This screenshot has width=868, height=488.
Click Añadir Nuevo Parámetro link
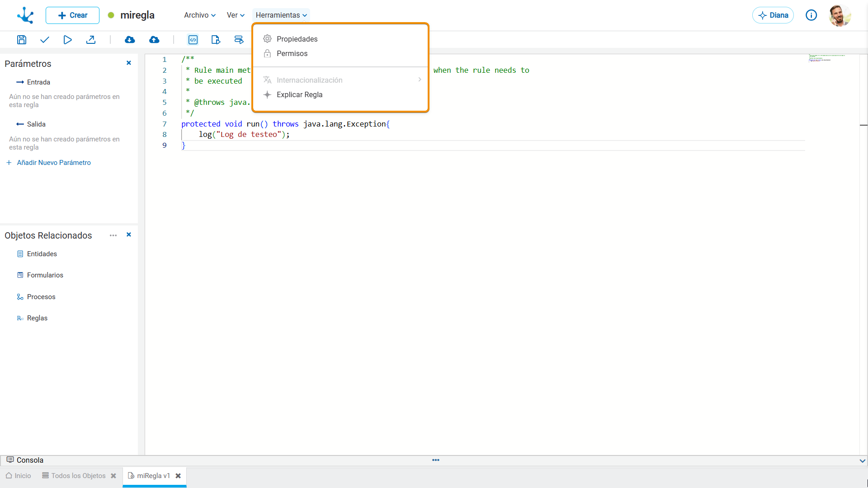pos(54,163)
